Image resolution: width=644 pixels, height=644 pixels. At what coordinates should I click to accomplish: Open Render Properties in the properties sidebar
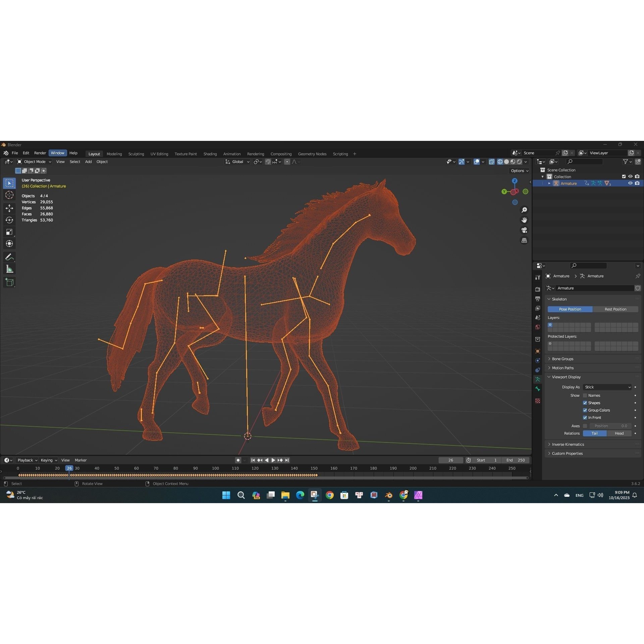point(538,289)
